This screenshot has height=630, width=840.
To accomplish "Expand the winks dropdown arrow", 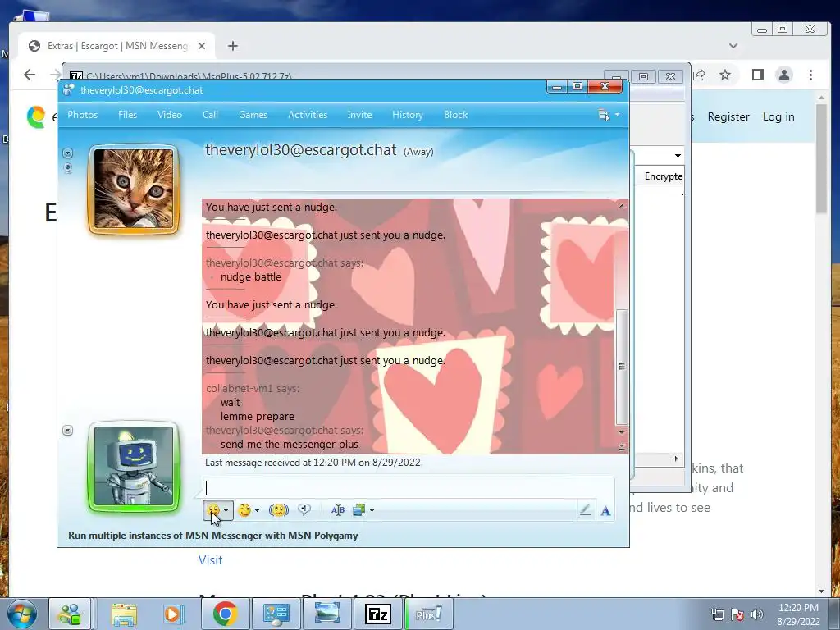I will tap(257, 510).
